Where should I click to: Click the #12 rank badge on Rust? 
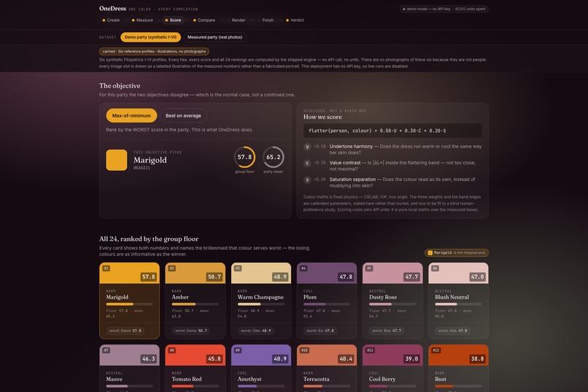tap(436, 350)
